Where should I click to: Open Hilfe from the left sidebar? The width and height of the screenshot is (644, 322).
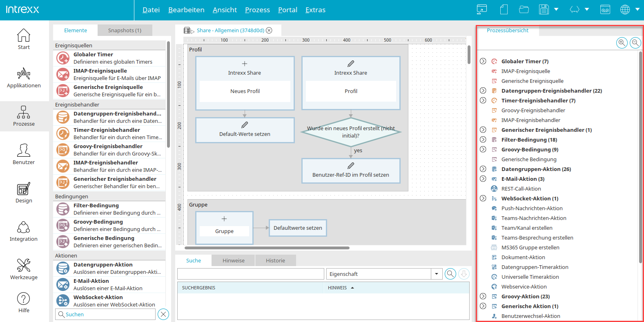click(24, 302)
